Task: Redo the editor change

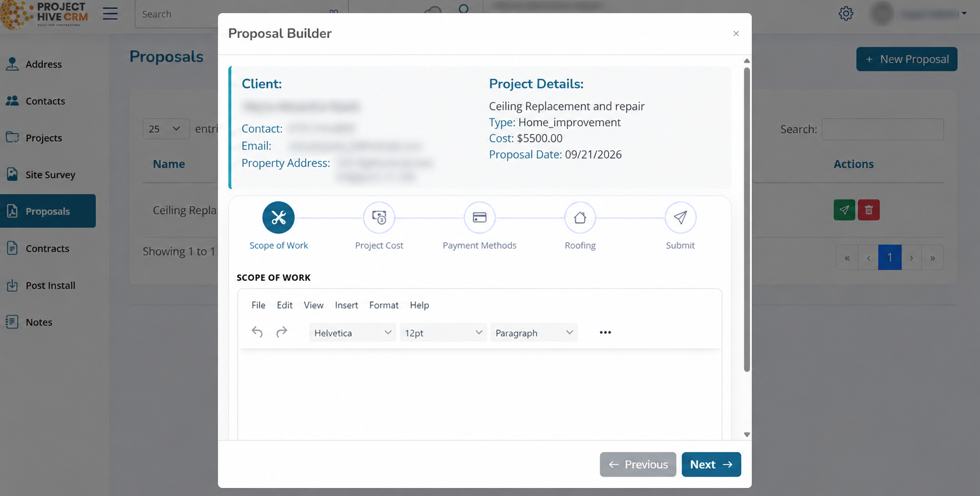Action: pos(282,333)
